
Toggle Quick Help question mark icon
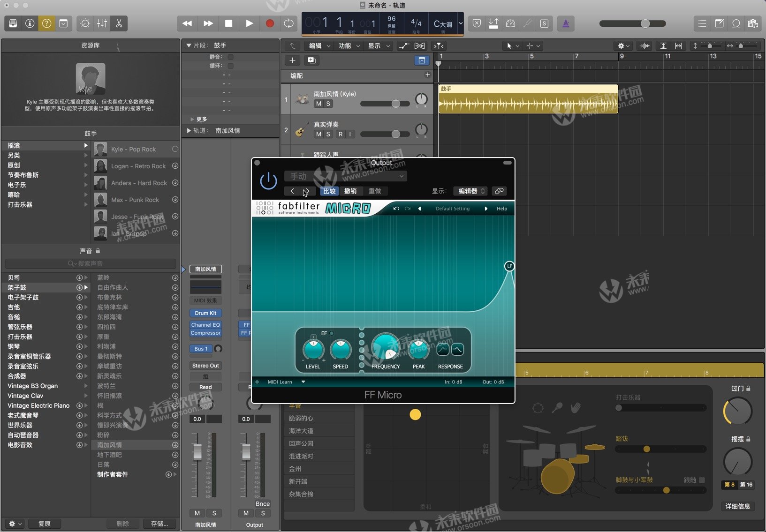(46, 23)
